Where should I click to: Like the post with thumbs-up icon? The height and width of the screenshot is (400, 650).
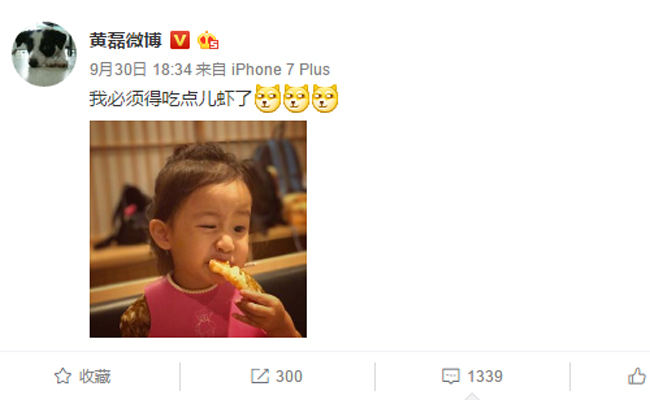tap(638, 376)
